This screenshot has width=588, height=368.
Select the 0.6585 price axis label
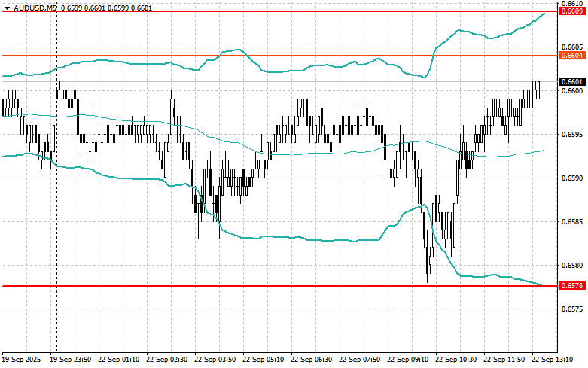pos(572,222)
